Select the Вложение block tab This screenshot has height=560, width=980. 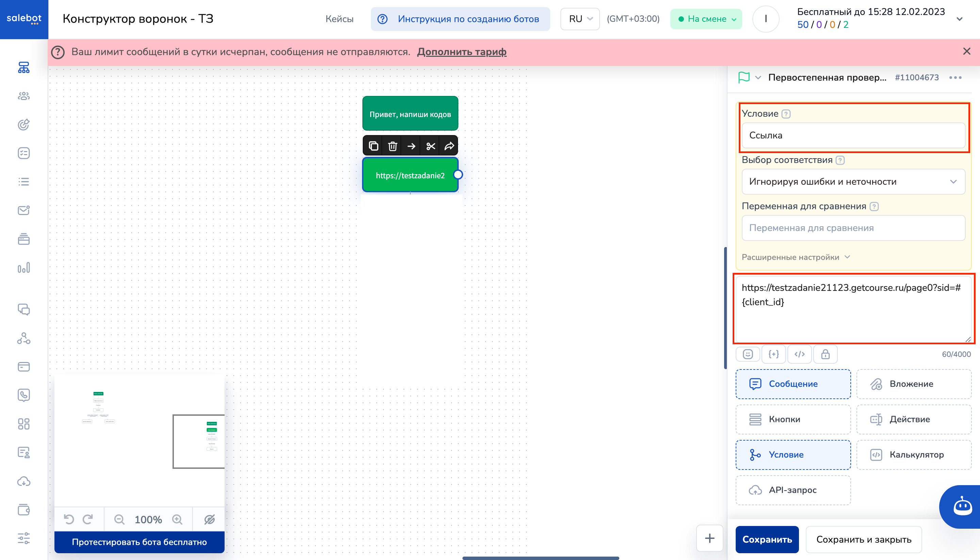(x=914, y=384)
